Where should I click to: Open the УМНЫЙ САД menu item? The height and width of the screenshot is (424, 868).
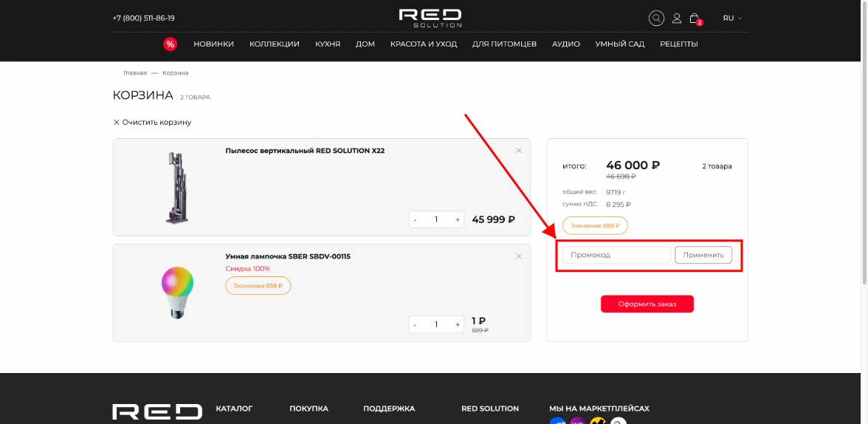tap(620, 44)
